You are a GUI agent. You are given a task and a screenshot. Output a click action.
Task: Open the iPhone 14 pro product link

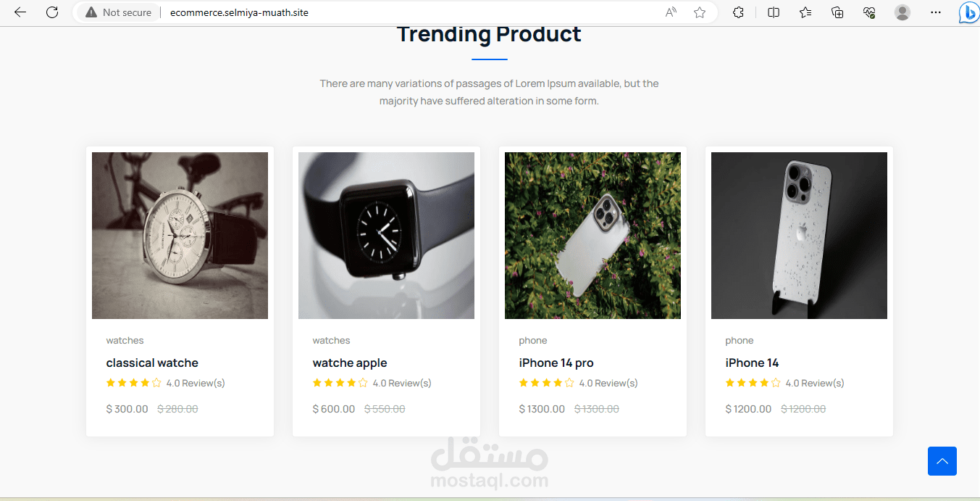[x=556, y=363]
